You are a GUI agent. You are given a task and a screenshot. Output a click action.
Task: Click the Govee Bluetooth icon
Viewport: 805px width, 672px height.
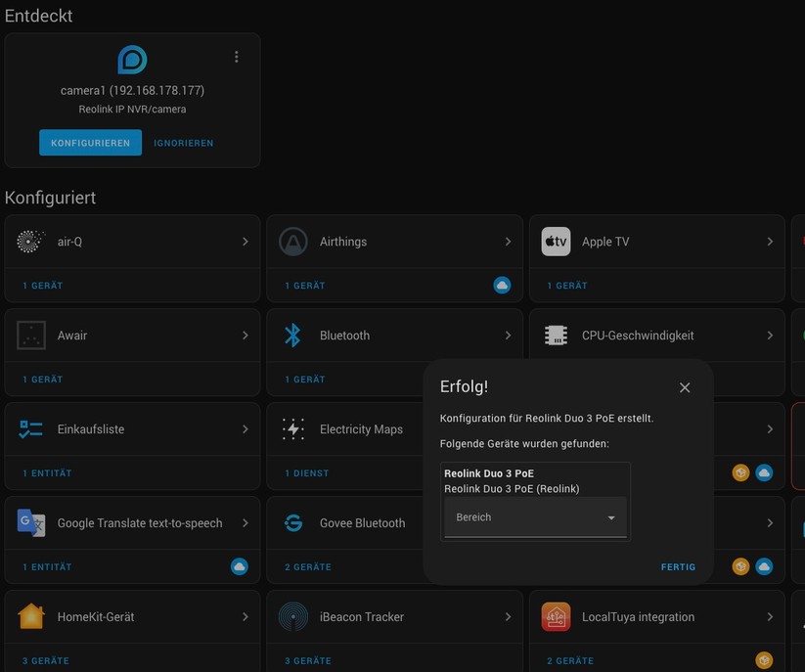(x=292, y=522)
